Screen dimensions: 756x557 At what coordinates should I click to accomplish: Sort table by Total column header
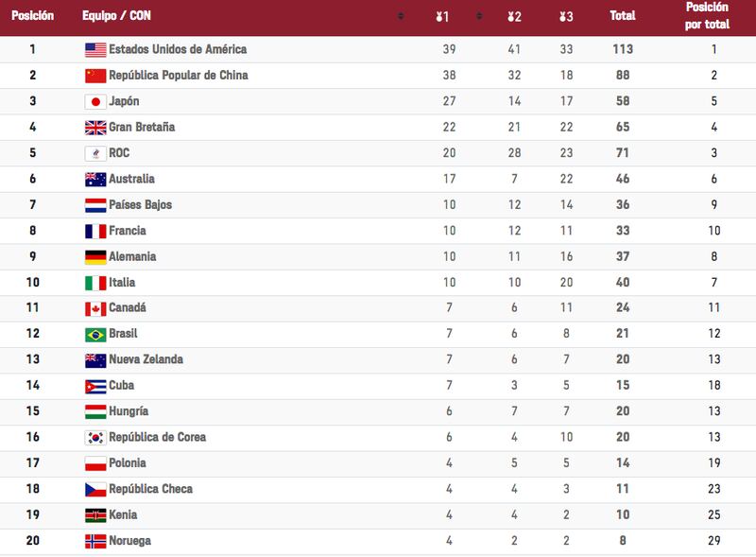click(x=623, y=16)
